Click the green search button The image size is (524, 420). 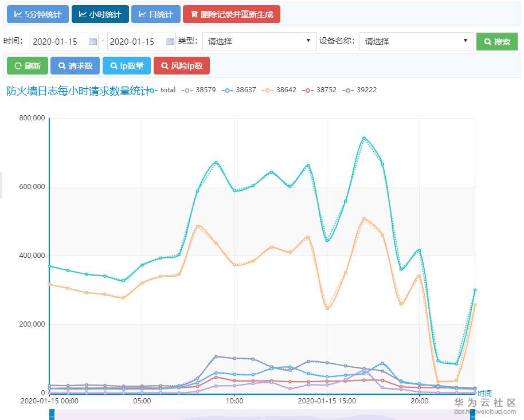[496, 42]
